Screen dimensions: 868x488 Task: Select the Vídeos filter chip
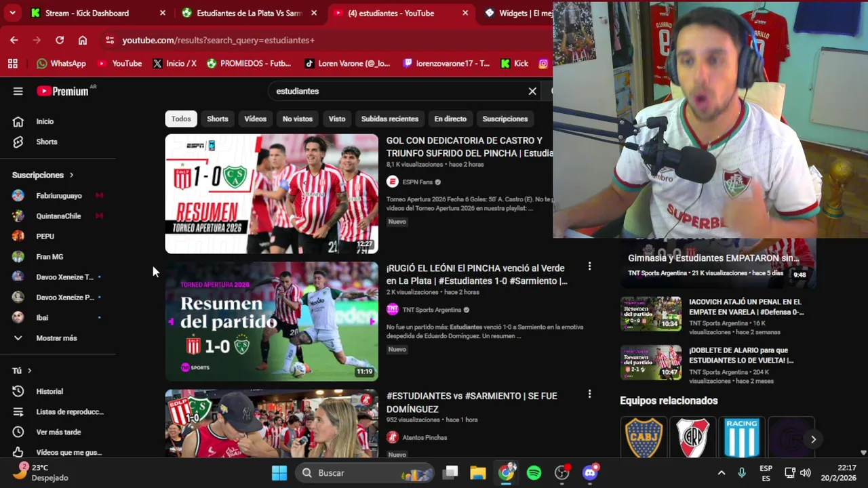(256, 119)
